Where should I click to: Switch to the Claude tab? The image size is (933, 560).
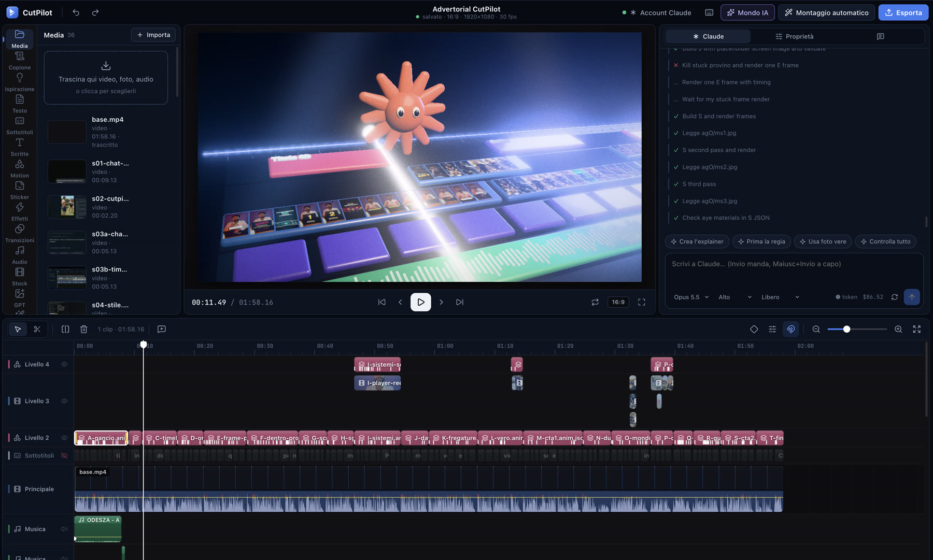click(708, 36)
